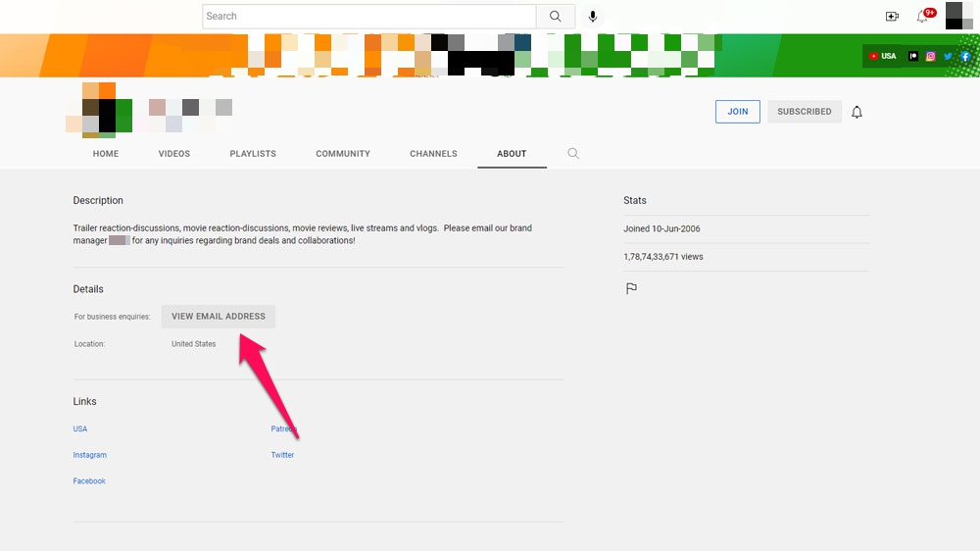Click the '1,78,74,33,671 views' stat

click(663, 257)
